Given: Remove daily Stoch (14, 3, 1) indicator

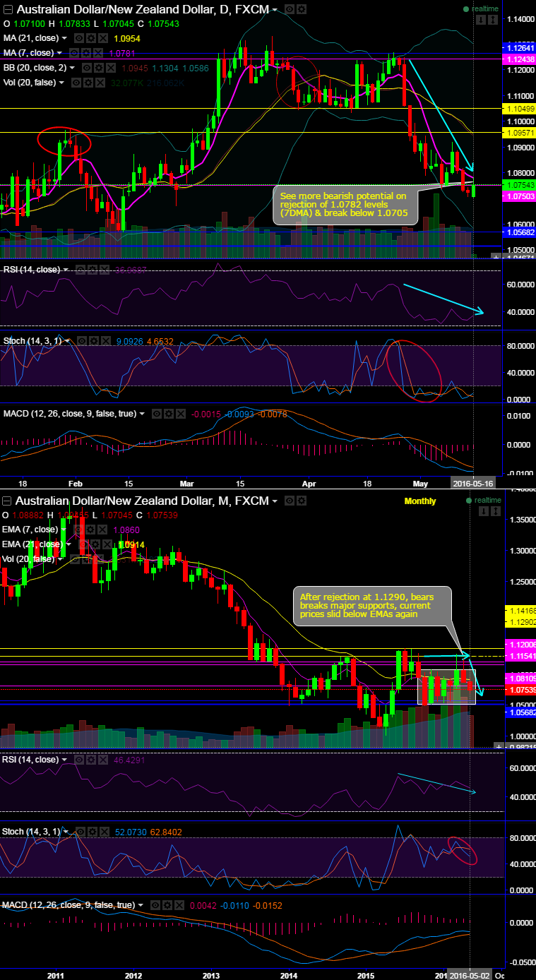Looking at the screenshot, I should [106, 341].
